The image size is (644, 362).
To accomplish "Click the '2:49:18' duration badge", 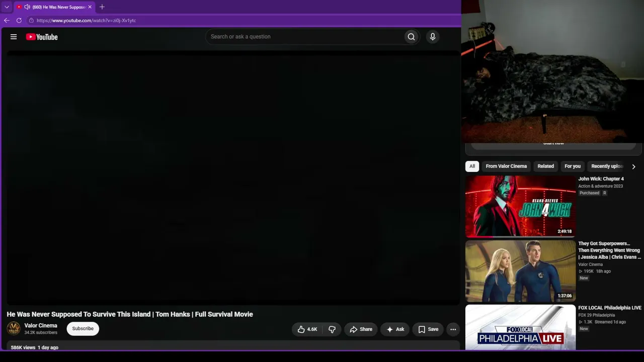I will click(565, 231).
